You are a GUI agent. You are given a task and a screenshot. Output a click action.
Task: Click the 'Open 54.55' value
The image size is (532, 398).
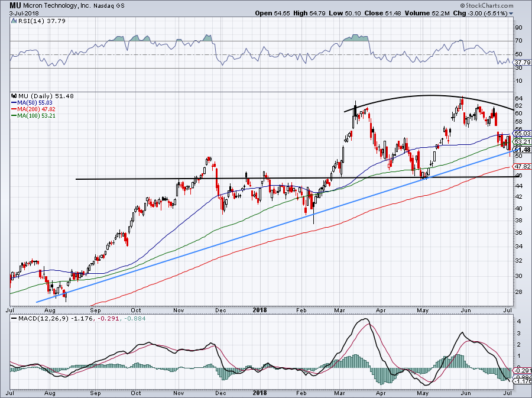point(272,14)
